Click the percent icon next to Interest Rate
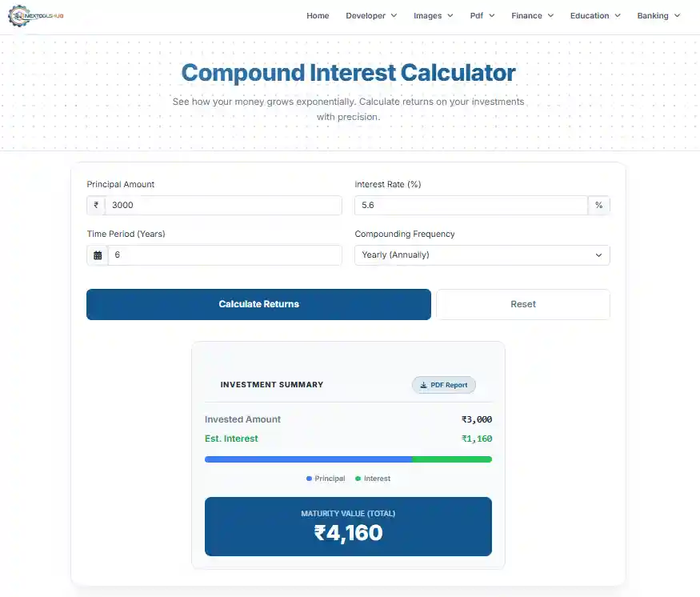Image resolution: width=700 pixels, height=597 pixels. point(598,205)
